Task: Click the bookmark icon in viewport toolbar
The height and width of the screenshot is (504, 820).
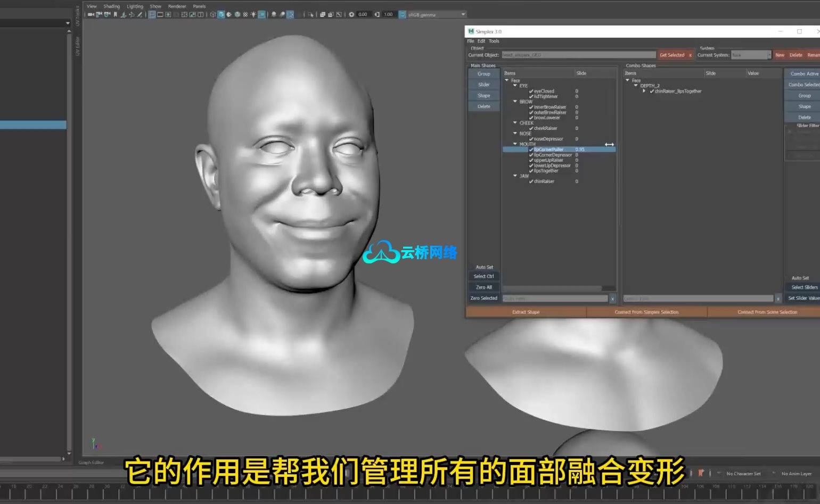Action: [115, 14]
